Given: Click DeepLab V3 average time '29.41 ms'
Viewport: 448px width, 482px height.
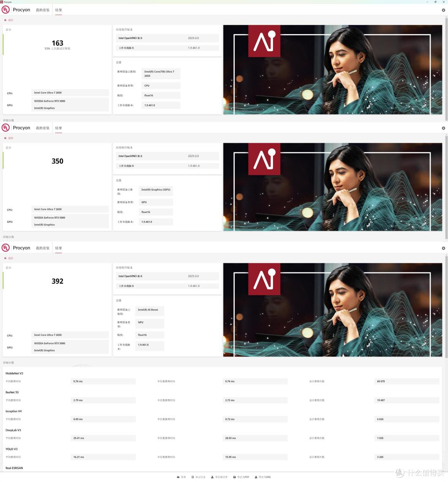Looking at the screenshot, I should [x=103, y=438].
